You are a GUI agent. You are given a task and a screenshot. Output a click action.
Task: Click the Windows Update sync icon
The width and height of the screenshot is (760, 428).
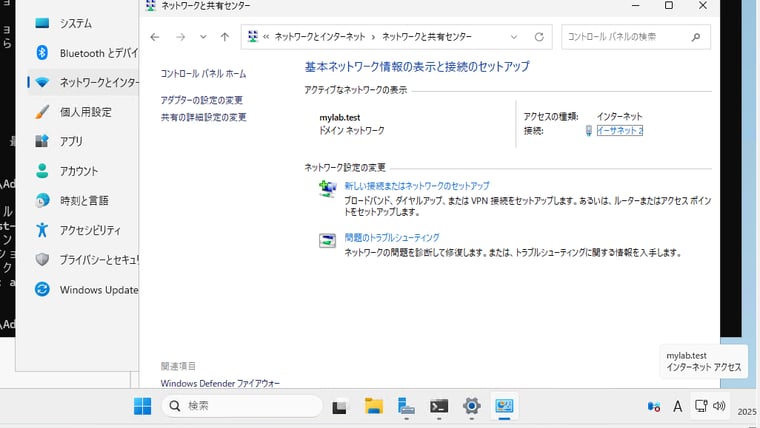[x=42, y=289]
